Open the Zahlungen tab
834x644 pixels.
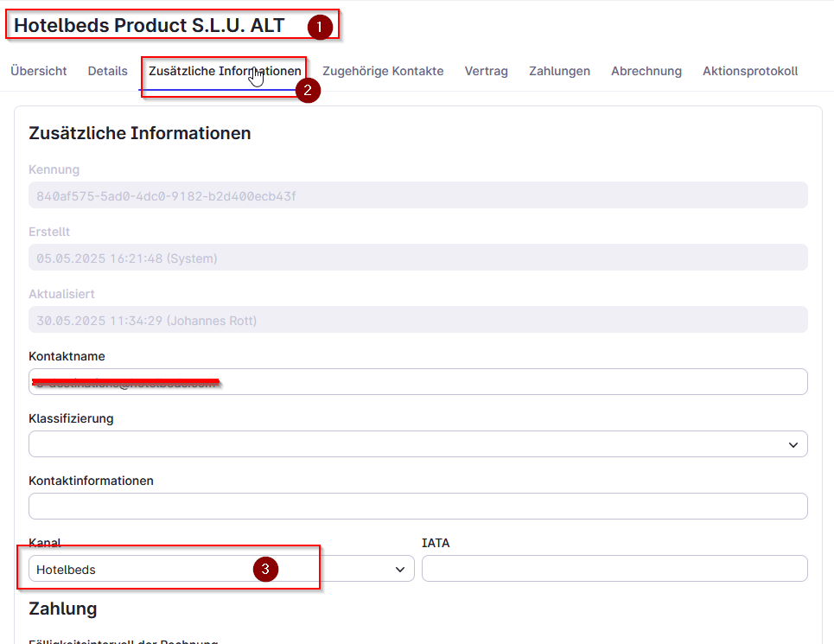pos(559,71)
